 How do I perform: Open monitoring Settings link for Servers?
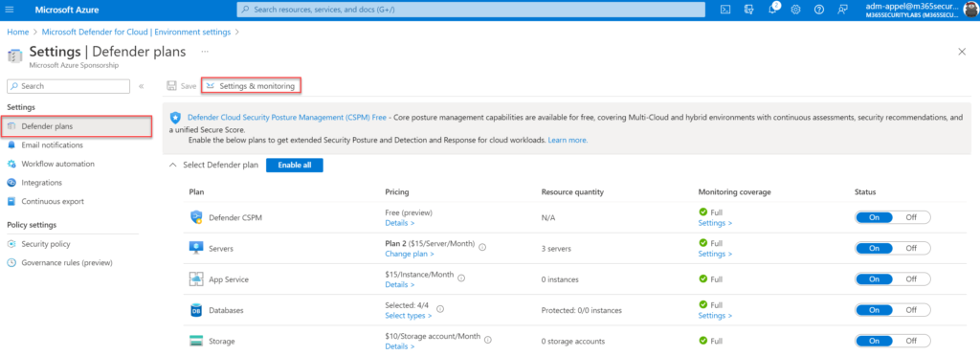(x=715, y=255)
